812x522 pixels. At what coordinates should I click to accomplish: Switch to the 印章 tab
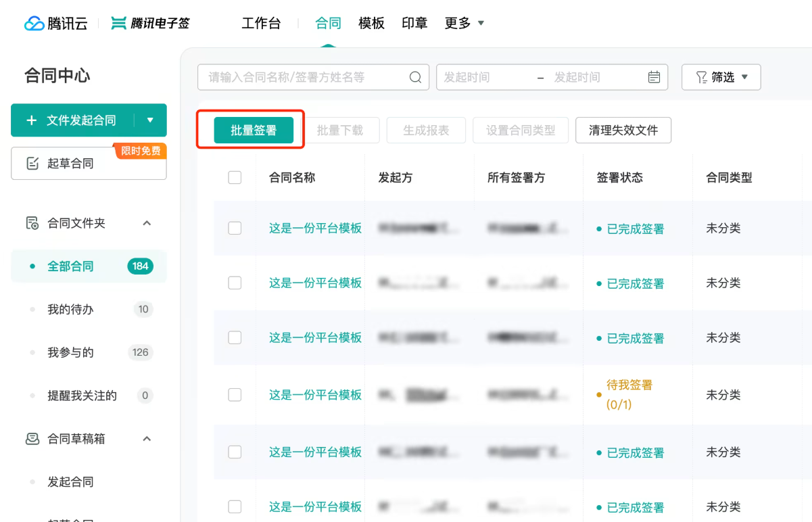pos(414,23)
